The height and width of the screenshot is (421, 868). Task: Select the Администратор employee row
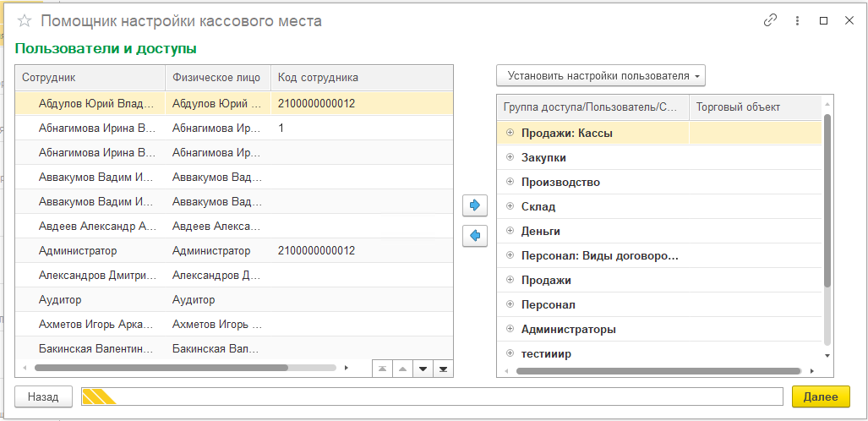pos(233,250)
